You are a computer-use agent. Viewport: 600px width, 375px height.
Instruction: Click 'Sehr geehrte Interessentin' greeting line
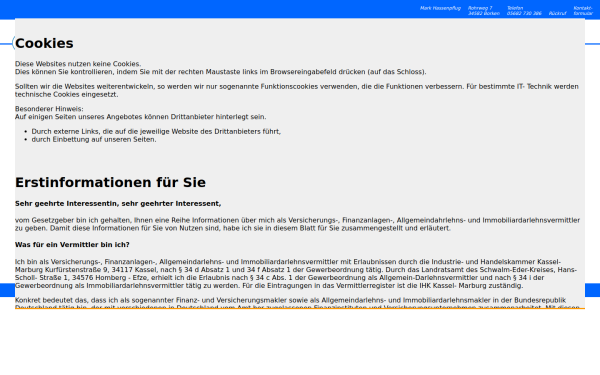118,204
